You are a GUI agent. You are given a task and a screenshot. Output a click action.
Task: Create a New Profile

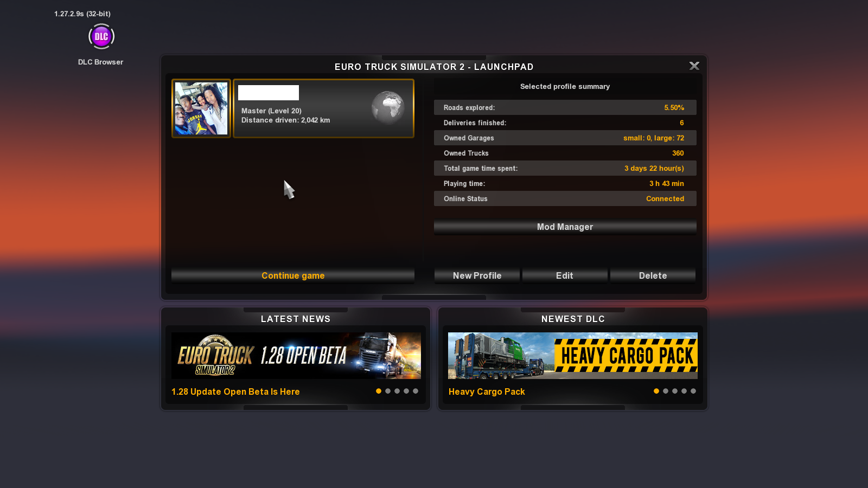coord(477,275)
